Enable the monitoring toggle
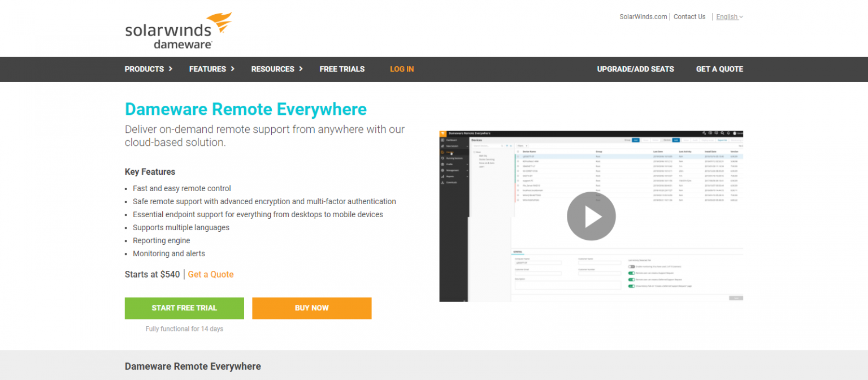Image resolution: width=868 pixels, height=380 pixels. (631, 266)
